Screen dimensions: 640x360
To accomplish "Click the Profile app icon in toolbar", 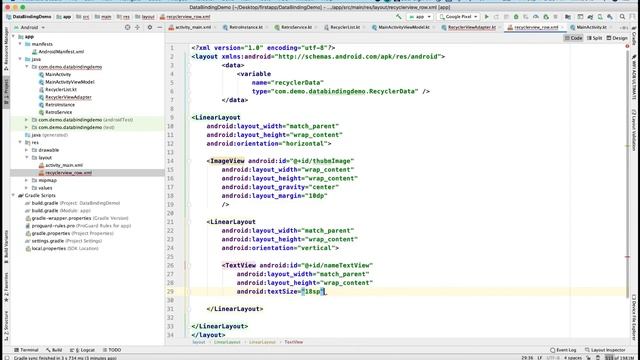I will click(536, 17).
